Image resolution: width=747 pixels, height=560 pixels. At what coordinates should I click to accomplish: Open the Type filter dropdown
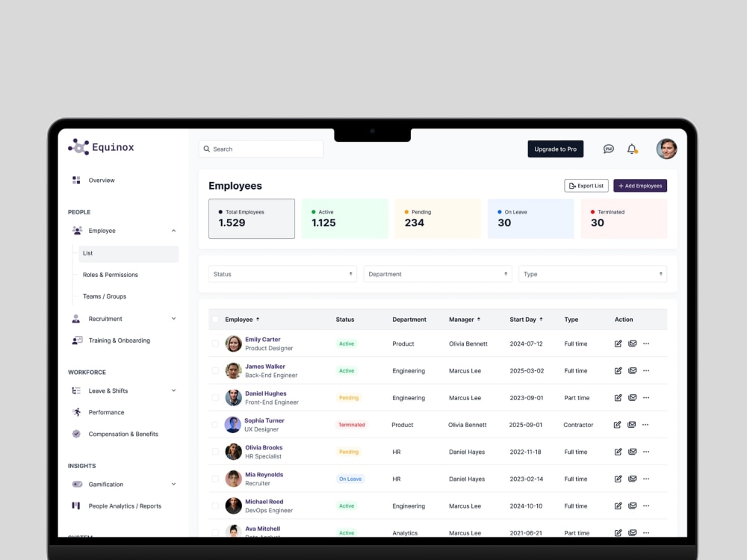pos(592,274)
